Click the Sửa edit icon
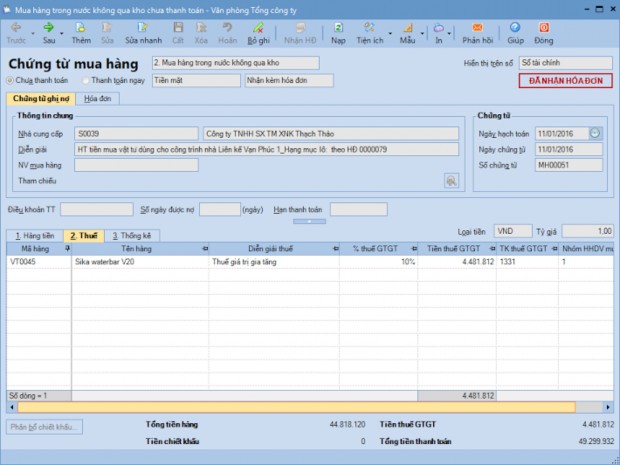Screen dimensions: 620x465 [x=107, y=33]
